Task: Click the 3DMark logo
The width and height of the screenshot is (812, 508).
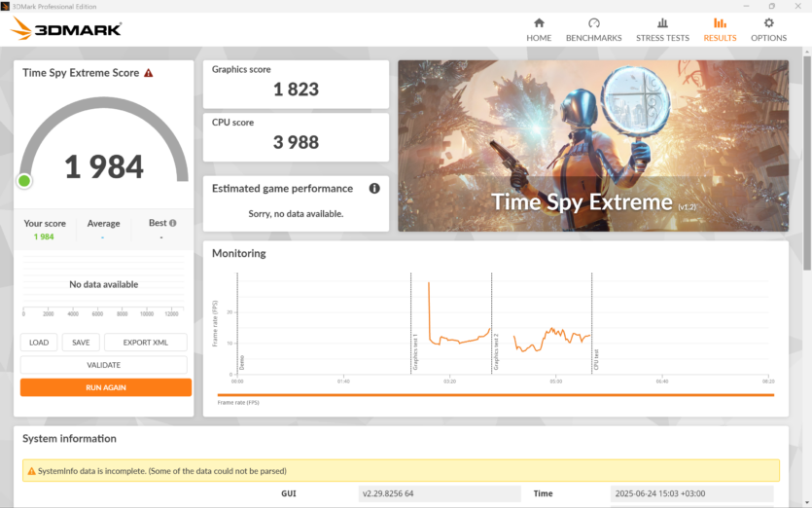Action: [x=66, y=28]
